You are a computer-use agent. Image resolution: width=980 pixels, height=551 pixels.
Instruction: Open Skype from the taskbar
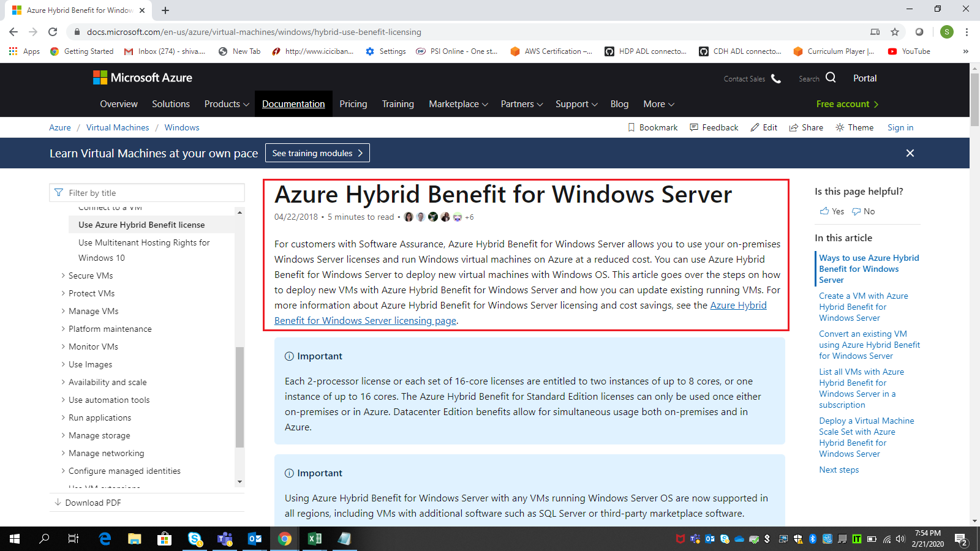click(x=195, y=539)
